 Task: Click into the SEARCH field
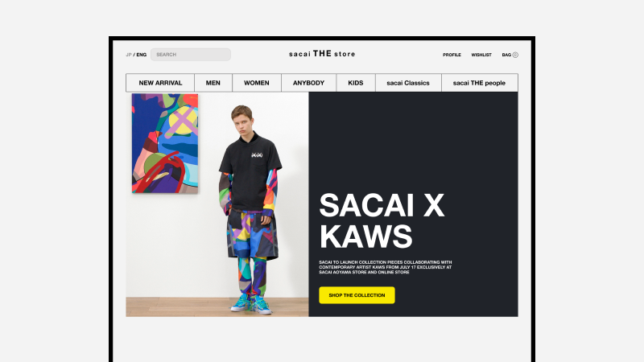pyautogui.click(x=191, y=55)
